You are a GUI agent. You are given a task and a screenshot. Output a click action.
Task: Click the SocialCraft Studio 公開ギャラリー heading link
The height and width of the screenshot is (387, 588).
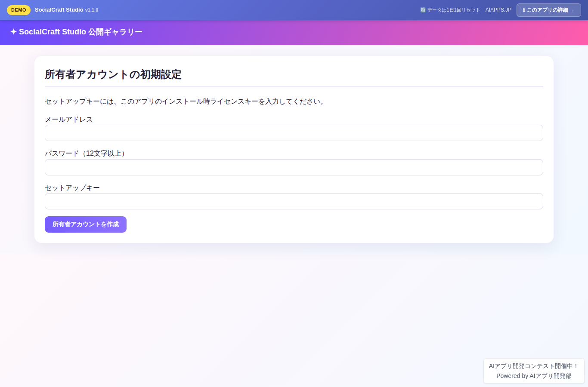76,32
